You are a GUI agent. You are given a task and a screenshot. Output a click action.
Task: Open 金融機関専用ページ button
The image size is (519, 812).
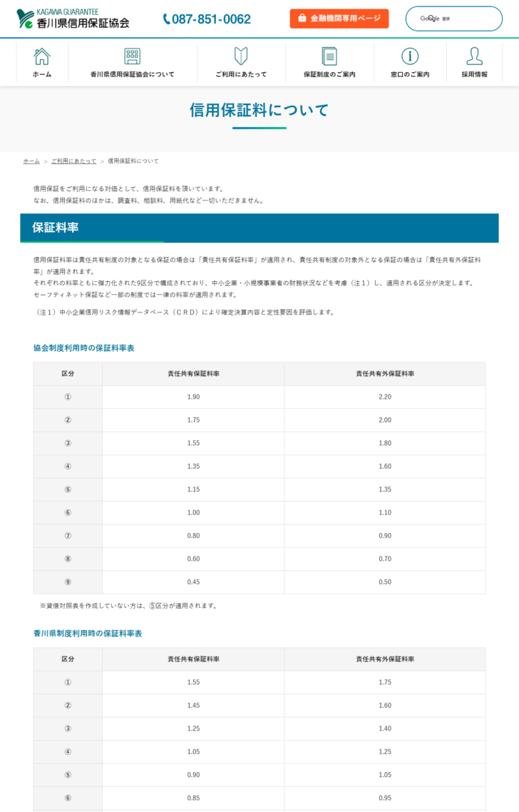click(x=339, y=19)
